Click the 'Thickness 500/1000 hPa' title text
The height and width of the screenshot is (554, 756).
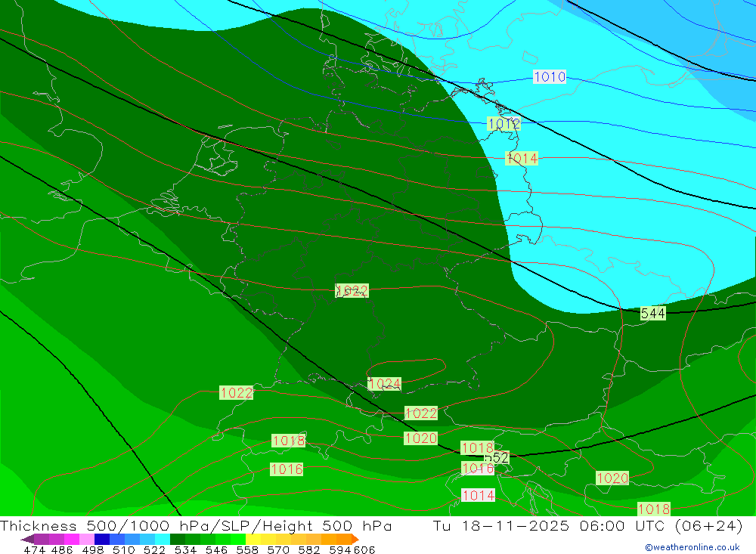pyautogui.click(x=103, y=525)
